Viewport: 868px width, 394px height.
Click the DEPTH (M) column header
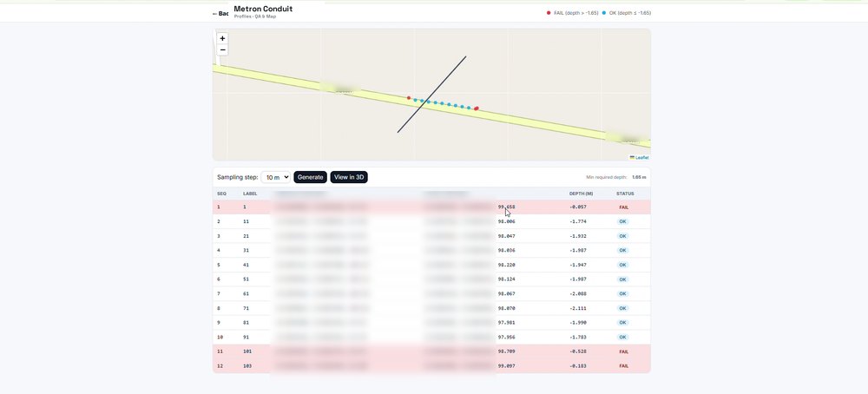(x=582, y=194)
